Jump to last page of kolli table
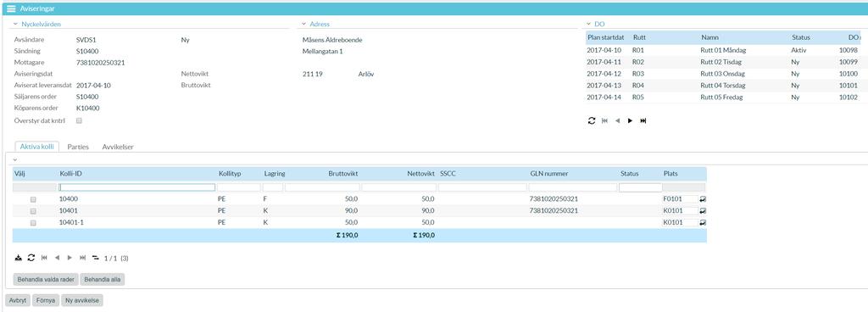 83,258
